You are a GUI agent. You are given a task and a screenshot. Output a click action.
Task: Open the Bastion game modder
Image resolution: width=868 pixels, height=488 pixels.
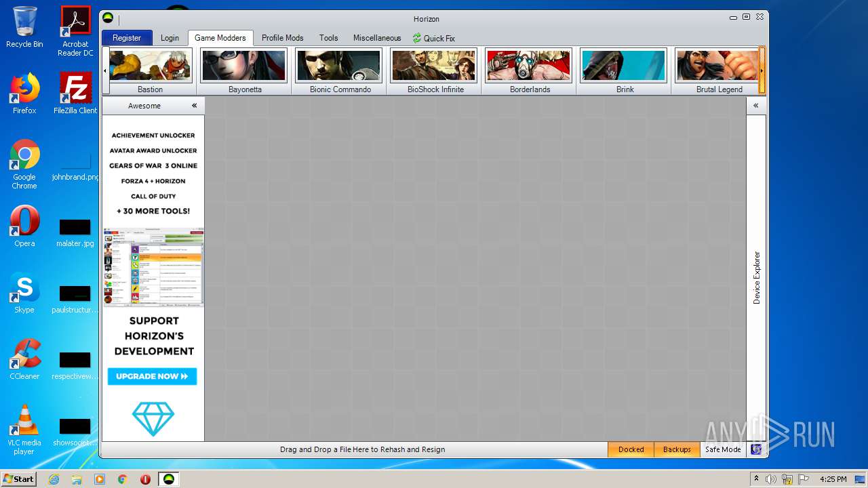tap(150, 70)
